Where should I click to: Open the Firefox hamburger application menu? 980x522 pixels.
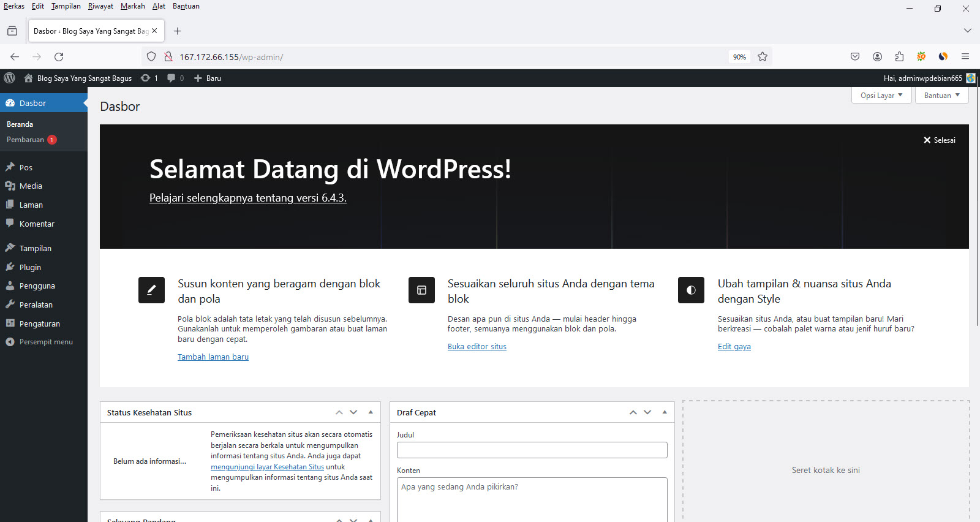tap(965, 57)
